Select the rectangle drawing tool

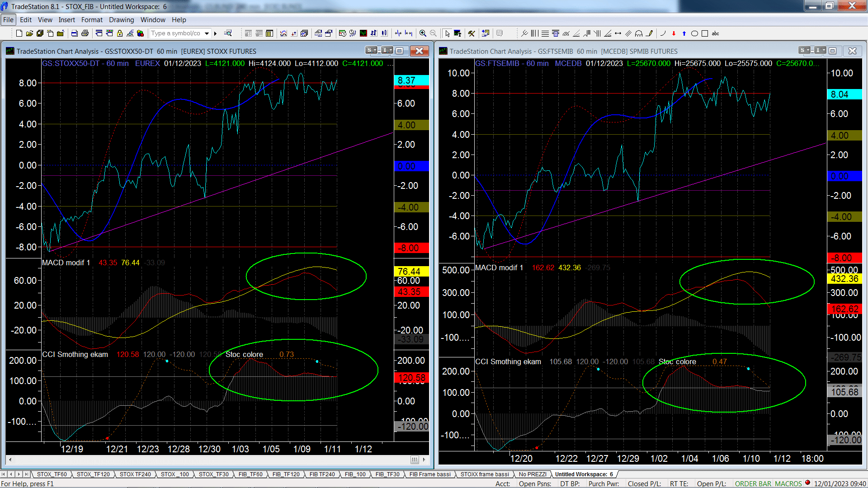click(705, 33)
